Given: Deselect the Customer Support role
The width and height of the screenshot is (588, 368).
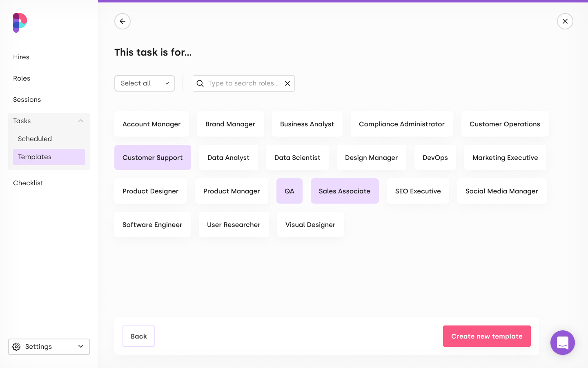Looking at the screenshot, I should point(152,157).
